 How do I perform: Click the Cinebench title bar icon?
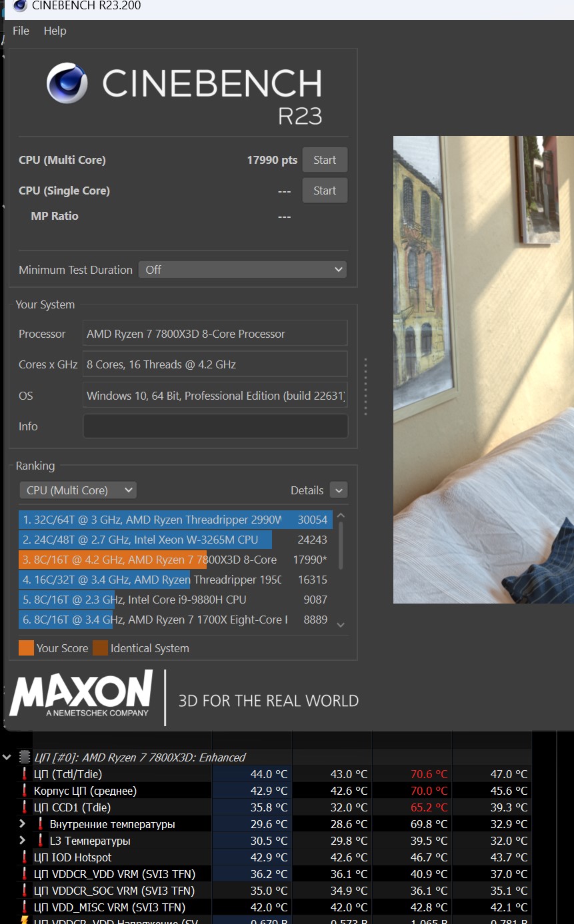20,6
